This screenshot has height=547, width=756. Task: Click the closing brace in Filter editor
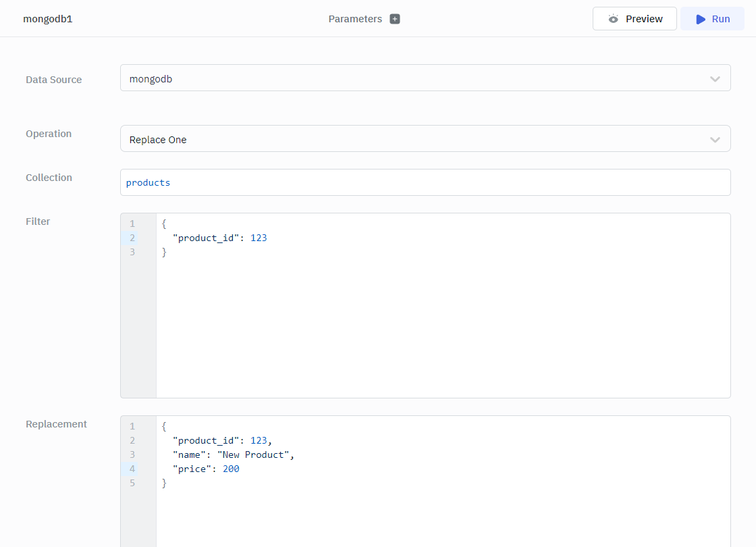164,252
